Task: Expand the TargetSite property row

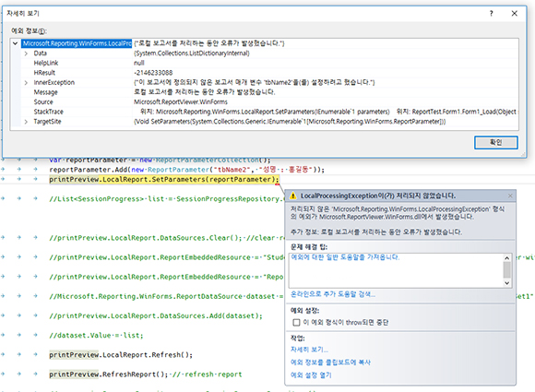Action: (x=26, y=122)
